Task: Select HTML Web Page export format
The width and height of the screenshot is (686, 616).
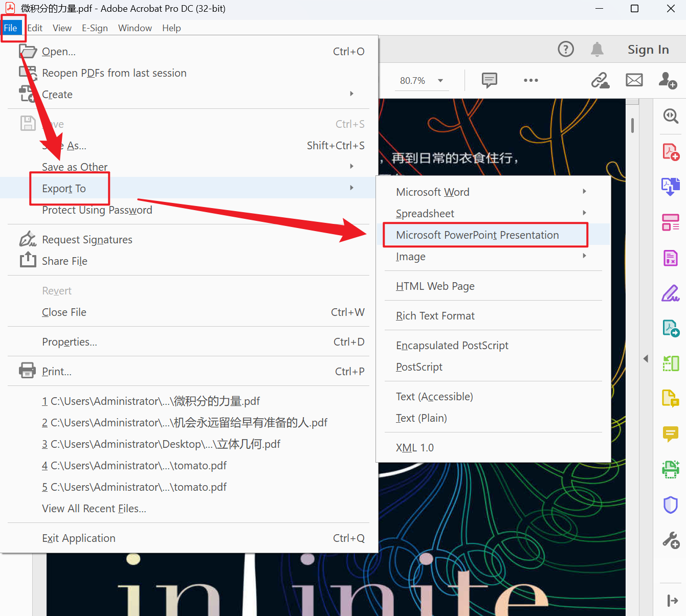Action: (435, 286)
